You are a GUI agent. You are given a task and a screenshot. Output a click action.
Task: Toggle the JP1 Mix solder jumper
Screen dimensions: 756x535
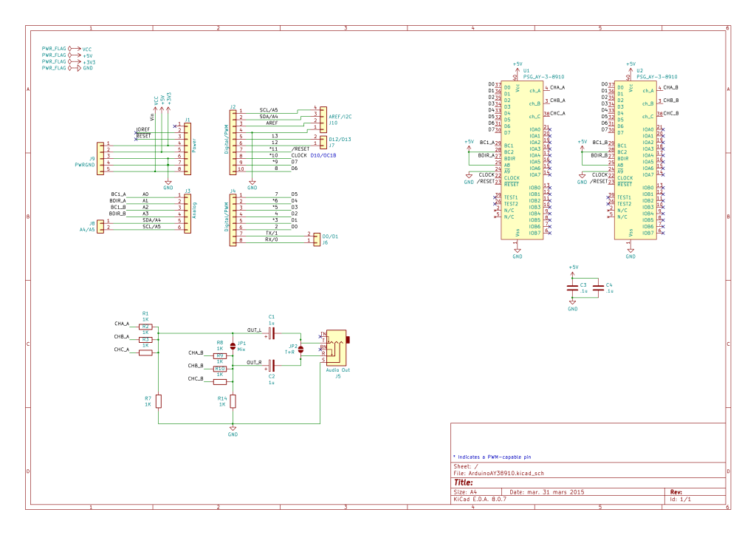point(233,346)
